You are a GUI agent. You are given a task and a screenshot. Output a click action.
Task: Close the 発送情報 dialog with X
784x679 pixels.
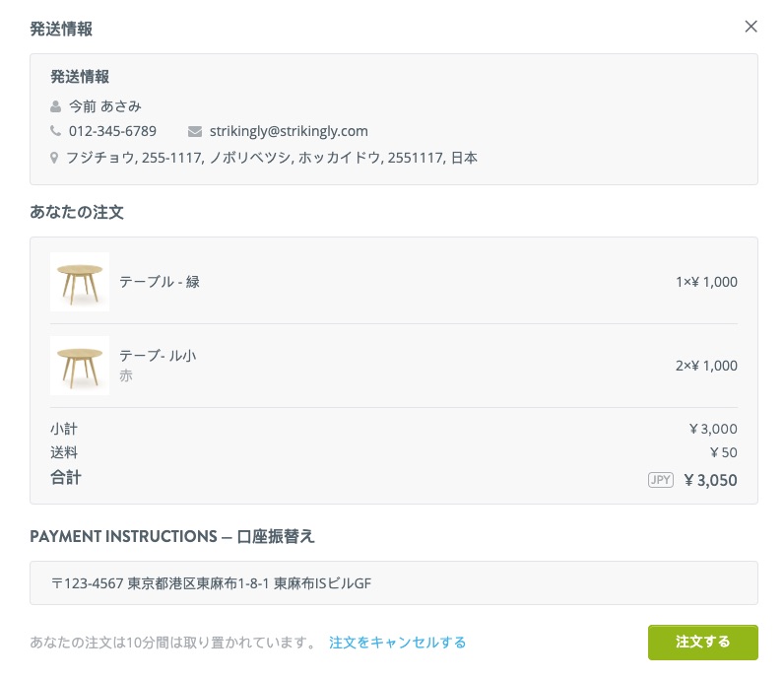(x=751, y=27)
